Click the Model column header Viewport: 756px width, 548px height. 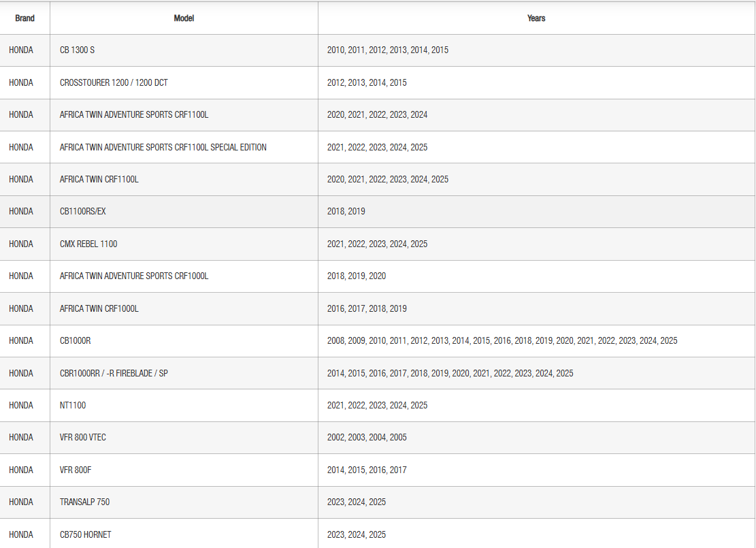click(x=184, y=18)
